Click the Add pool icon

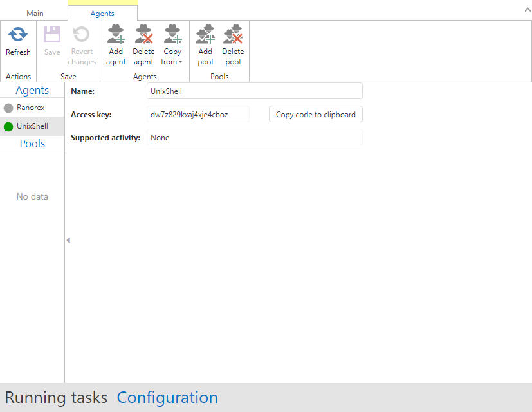pyautogui.click(x=205, y=34)
